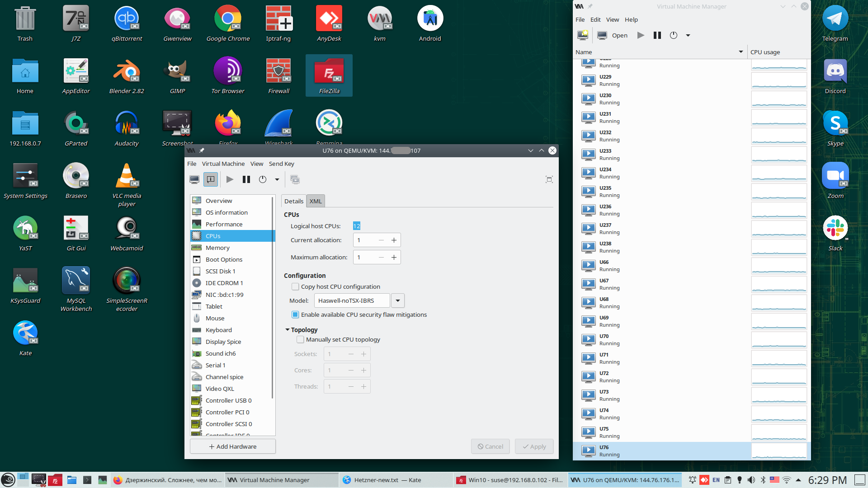
Task: Toggle fullscreen view of VM window
Action: 549,179
